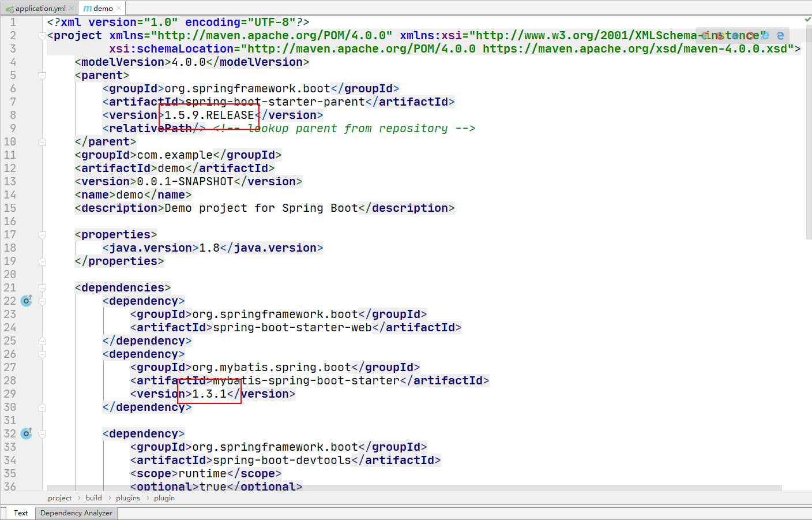Collapse the dependency fold on line 26
The image size is (812, 520).
pyautogui.click(x=42, y=354)
